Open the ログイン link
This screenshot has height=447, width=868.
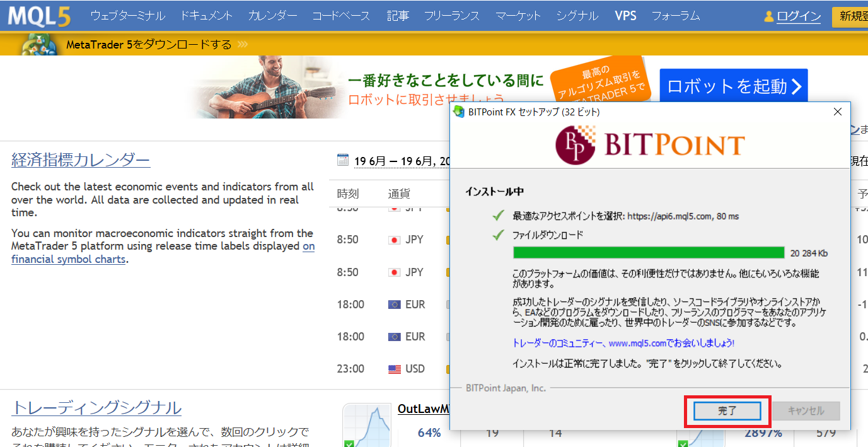click(799, 16)
